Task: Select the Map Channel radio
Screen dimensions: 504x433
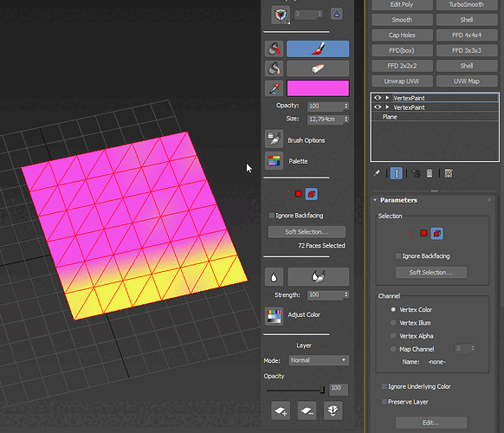Action: [393, 349]
